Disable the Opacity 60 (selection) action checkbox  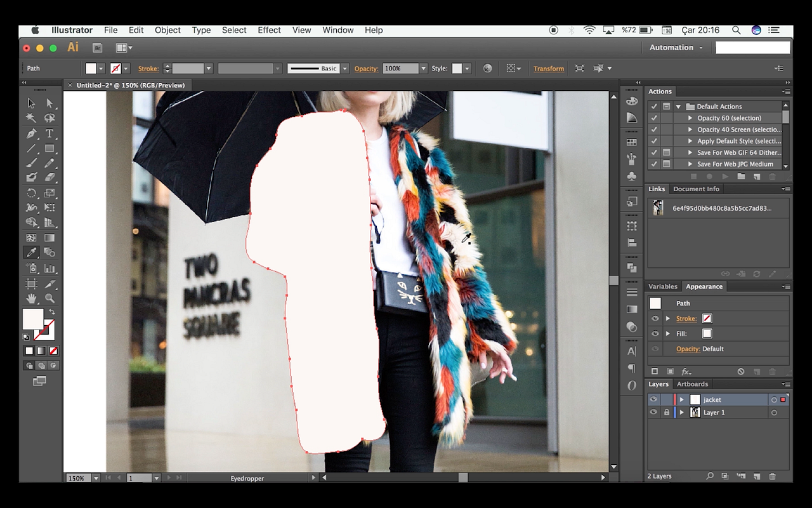pyautogui.click(x=654, y=117)
